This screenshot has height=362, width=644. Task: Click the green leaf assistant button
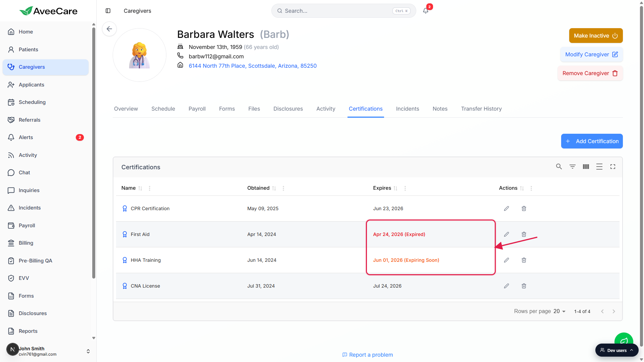pos(624,338)
